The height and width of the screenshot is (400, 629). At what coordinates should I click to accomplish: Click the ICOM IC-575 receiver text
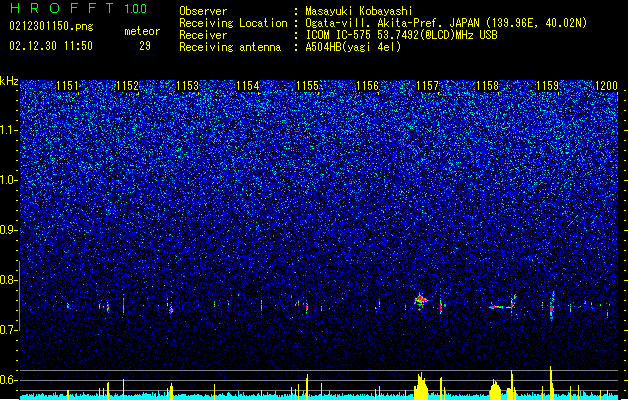[401, 35]
